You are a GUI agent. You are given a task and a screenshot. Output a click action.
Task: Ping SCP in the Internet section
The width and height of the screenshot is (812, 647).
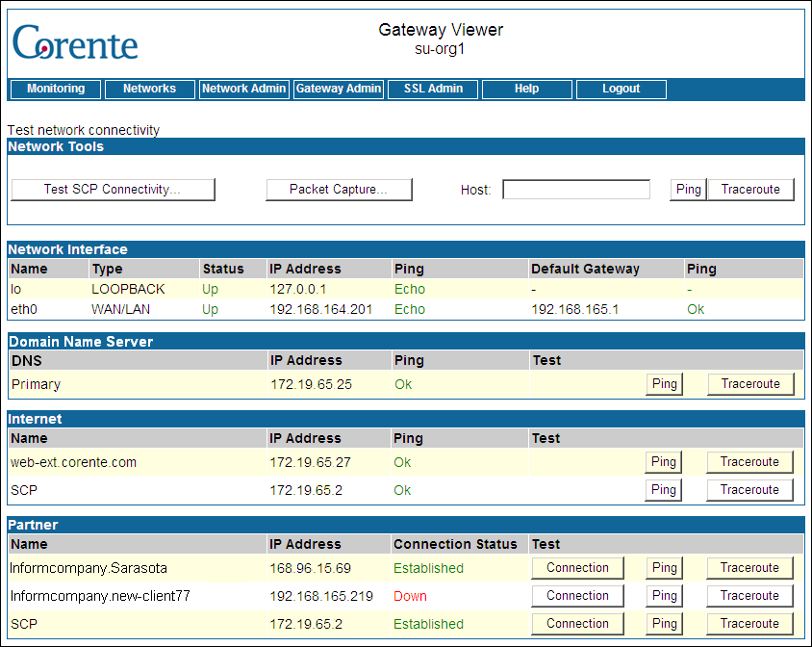664,490
